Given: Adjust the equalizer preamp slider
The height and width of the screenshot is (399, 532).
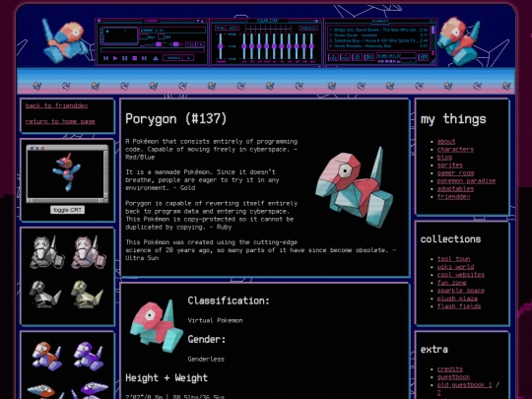Looking at the screenshot, I should (221, 46).
